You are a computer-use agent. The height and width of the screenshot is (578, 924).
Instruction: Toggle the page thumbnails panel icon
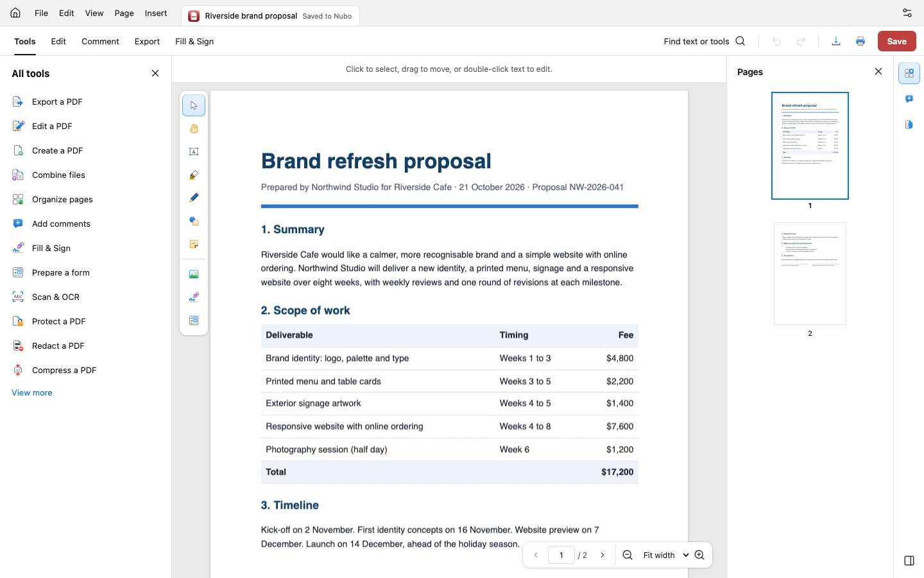(909, 73)
